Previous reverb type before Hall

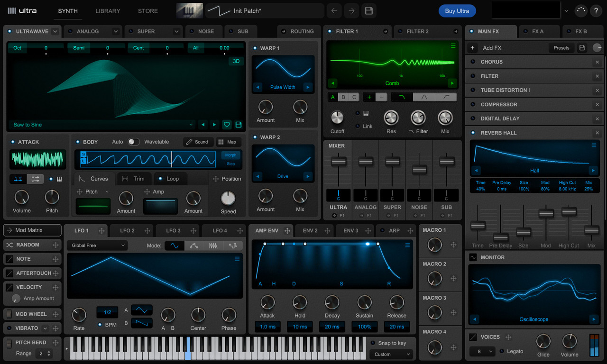click(476, 170)
